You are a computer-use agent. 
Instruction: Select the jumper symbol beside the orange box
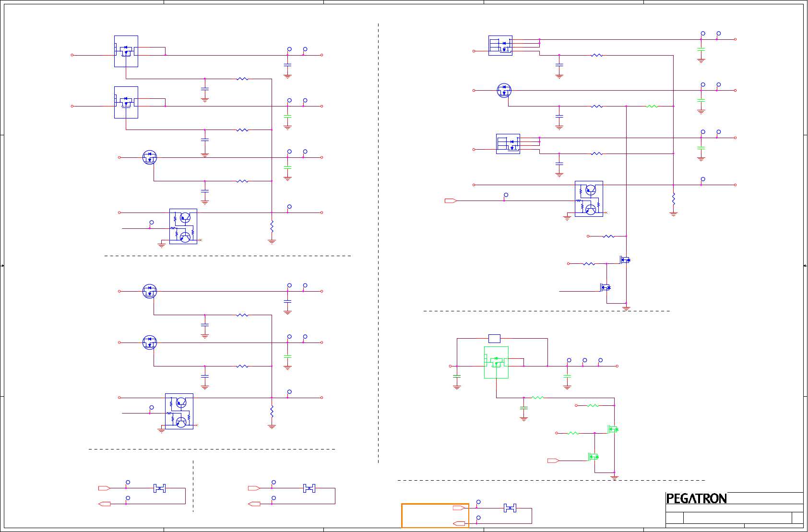coord(510,508)
